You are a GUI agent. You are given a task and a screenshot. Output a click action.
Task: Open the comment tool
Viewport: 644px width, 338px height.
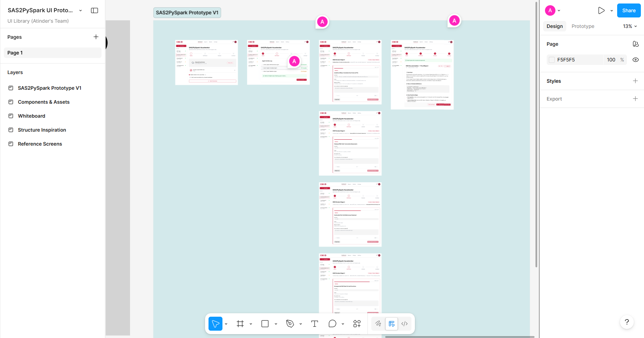(332, 324)
